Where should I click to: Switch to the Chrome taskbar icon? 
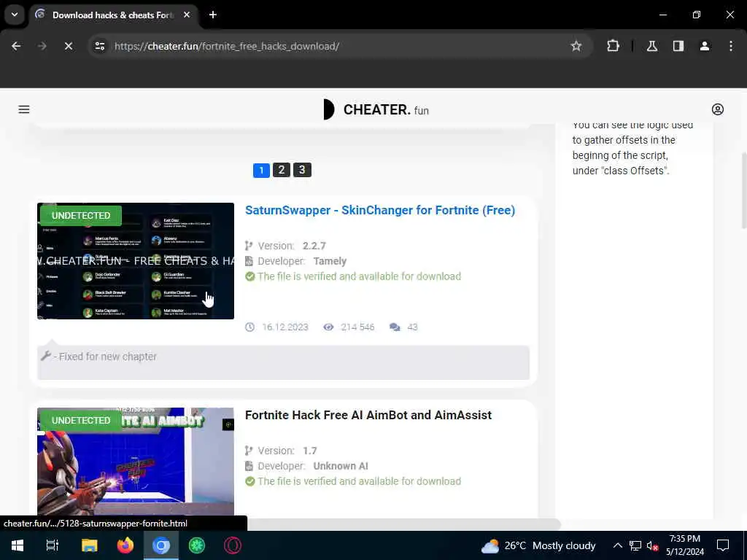[x=161, y=545]
